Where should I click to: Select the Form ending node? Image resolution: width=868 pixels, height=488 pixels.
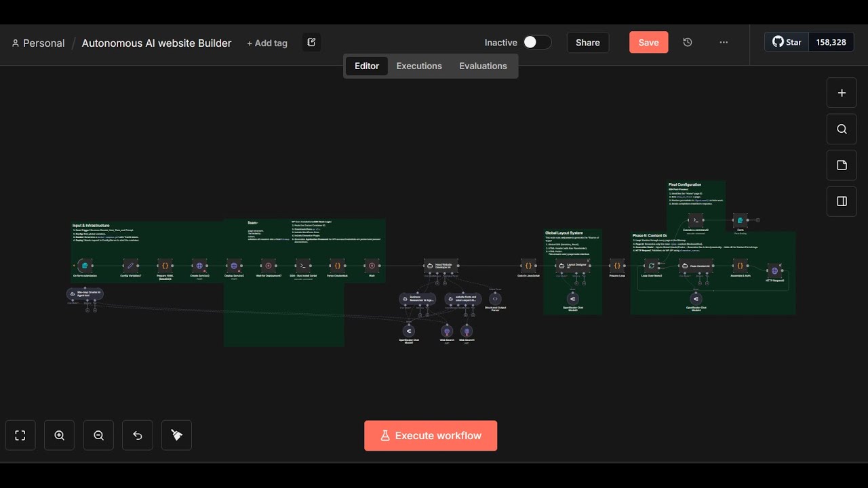(x=741, y=220)
